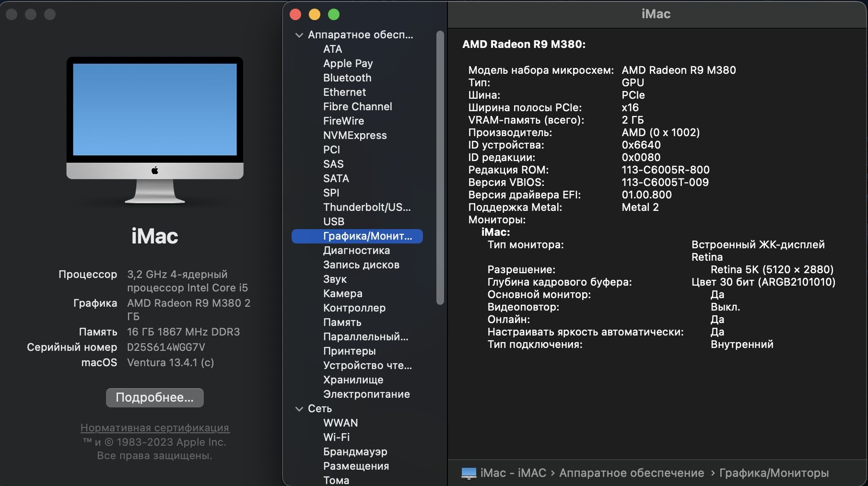868x486 pixels.
Task: Click the VRAM value 2 ГБ
Action: click(633, 120)
